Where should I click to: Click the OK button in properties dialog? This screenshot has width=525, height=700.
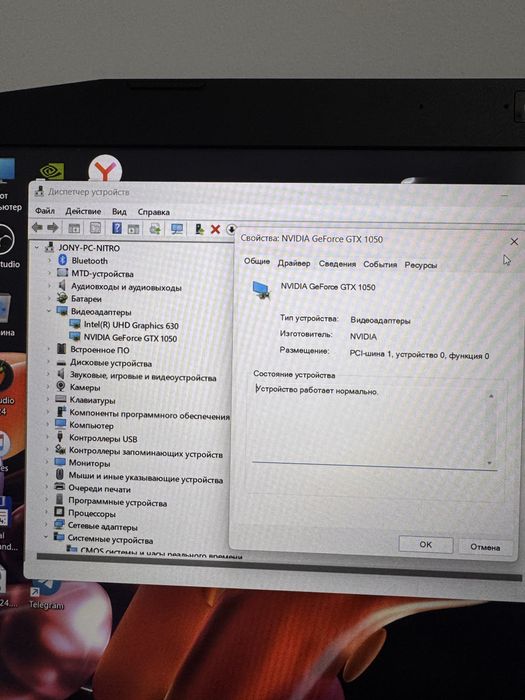coord(425,544)
